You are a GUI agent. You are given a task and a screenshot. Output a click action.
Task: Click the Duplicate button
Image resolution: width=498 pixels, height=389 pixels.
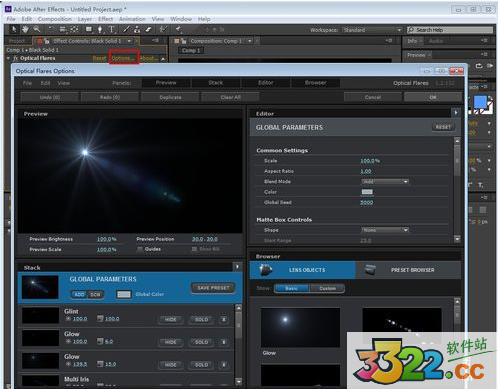point(170,97)
